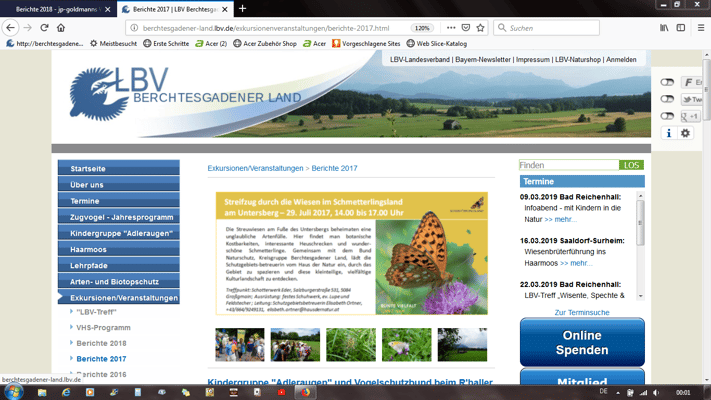Open a new tab with plus button
711x400 pixels.
pos(243,9)
